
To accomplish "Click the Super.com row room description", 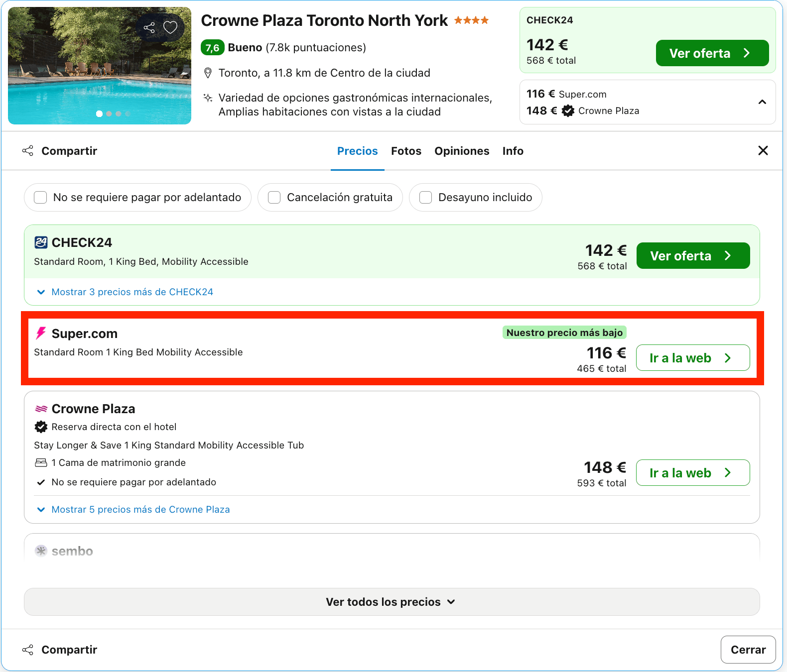I will [138, 352].
